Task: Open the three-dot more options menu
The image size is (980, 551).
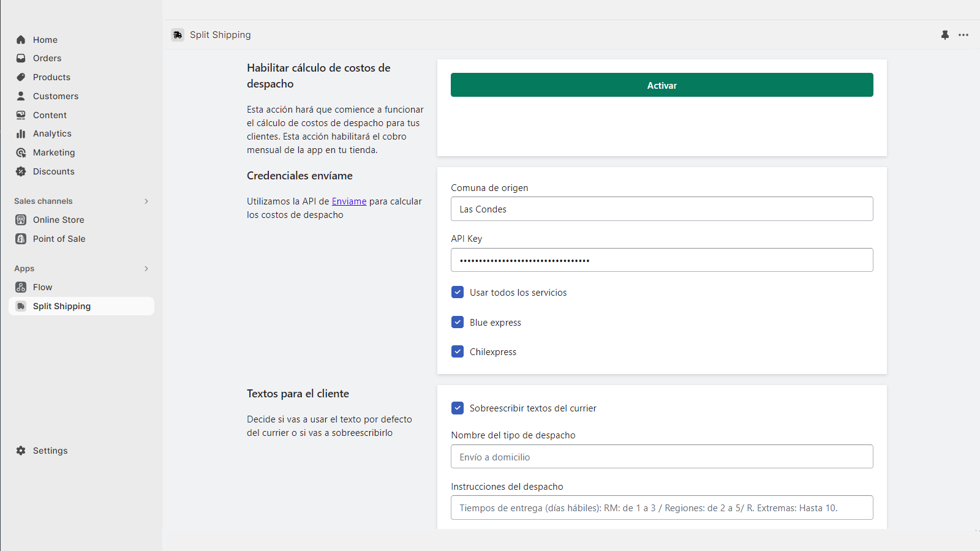Action: [x=963, y=35]
